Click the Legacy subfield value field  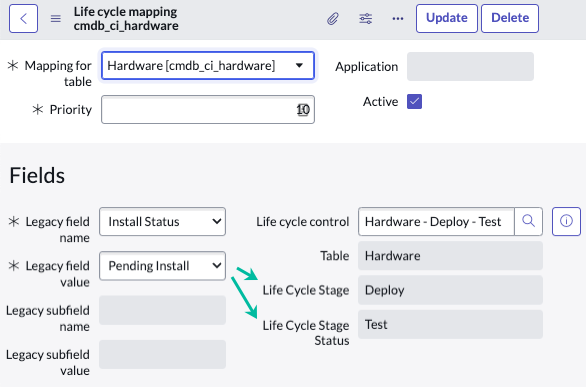point(163,354)
